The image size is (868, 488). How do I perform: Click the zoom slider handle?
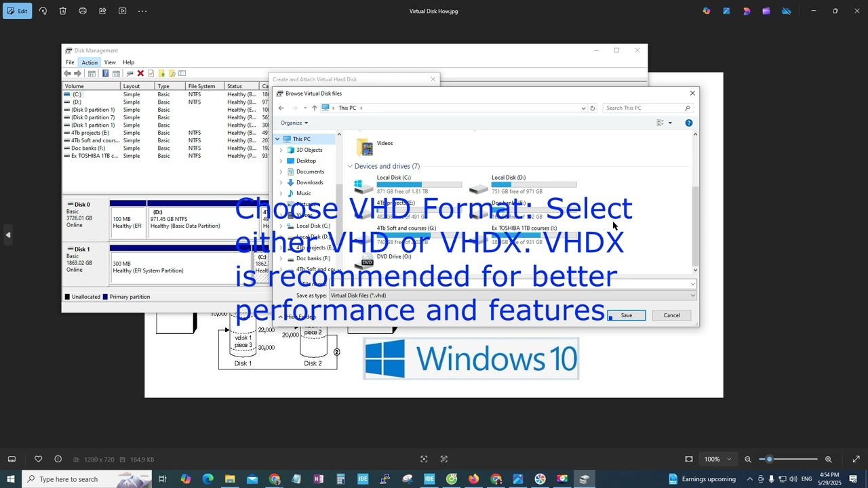coord(769,459)
